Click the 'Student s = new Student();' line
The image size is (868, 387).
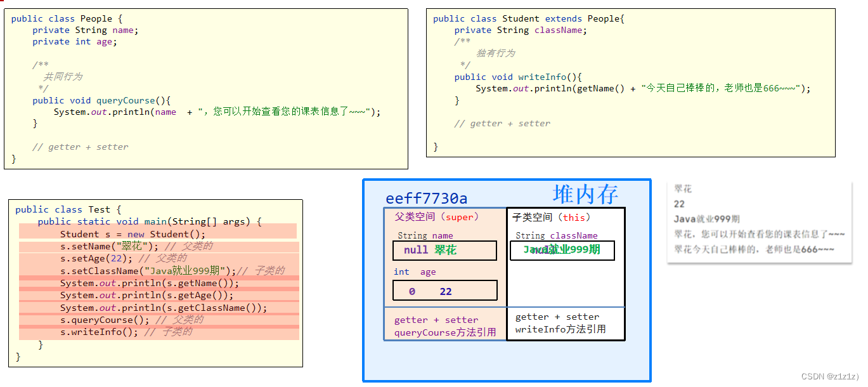click(133, 234)
